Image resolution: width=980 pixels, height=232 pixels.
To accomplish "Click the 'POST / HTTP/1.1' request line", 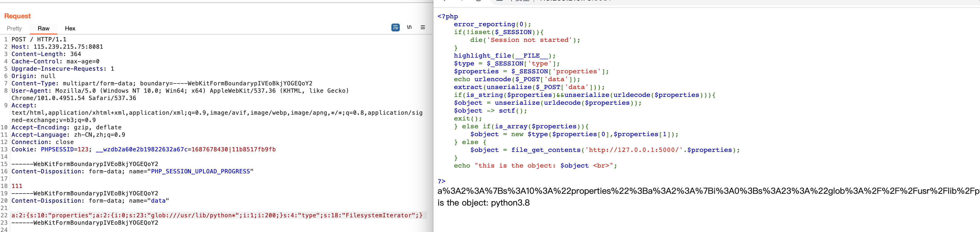I will [39, 40].
